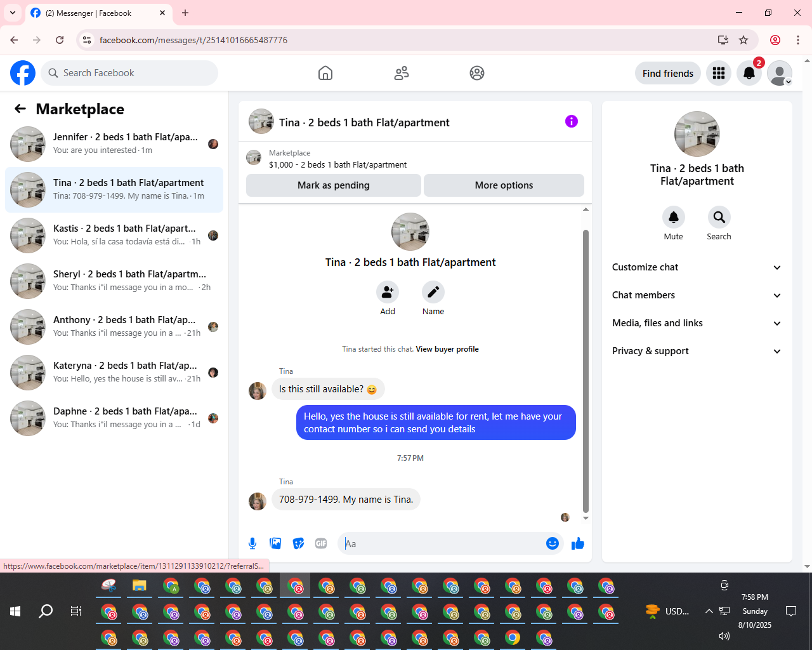812x650 pixels.
Task: Switch to the Messenger Facebook browser tab
Action: tap(98, 13)
